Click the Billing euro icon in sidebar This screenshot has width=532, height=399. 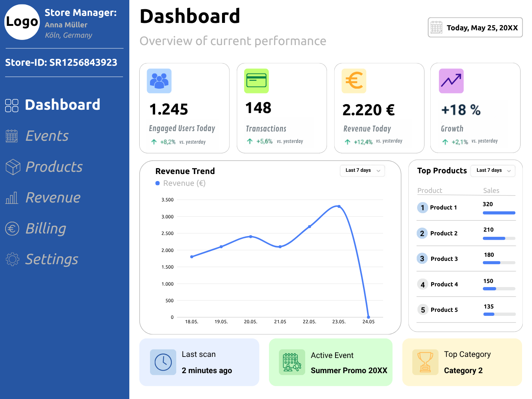(12, 228)
